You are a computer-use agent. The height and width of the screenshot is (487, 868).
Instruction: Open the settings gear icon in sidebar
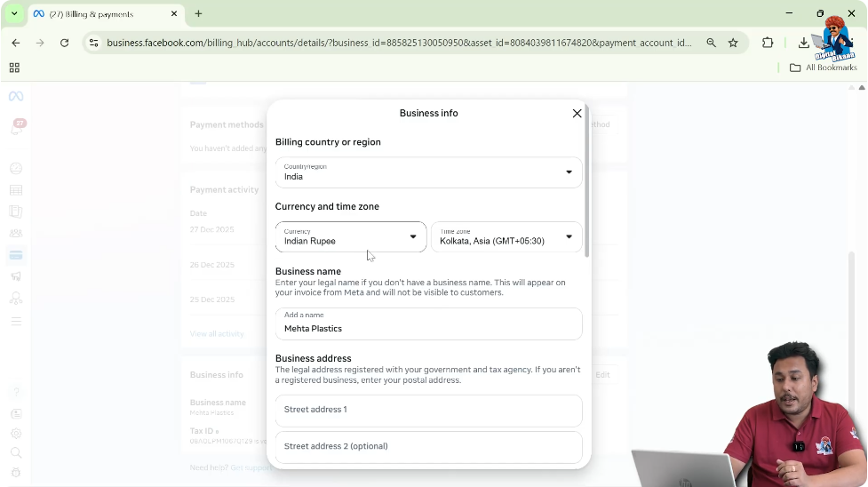(x=16, y=434)
